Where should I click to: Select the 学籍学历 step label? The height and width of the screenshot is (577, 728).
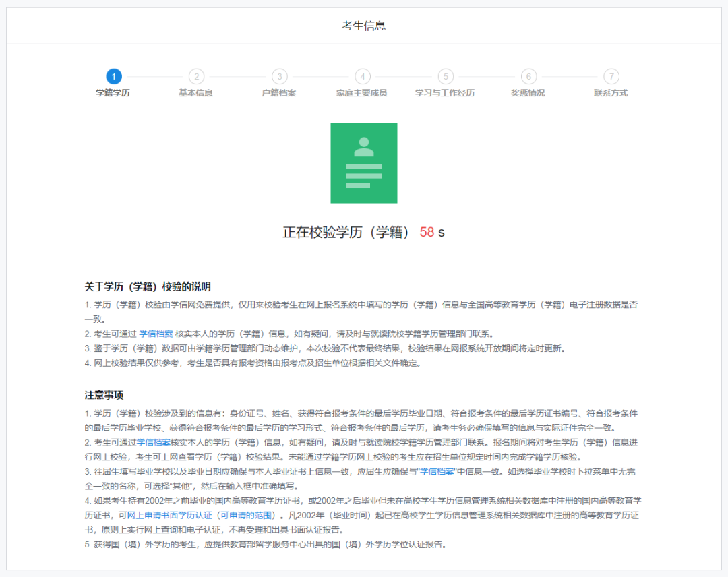pyautogui.click(x=113, y=93)
